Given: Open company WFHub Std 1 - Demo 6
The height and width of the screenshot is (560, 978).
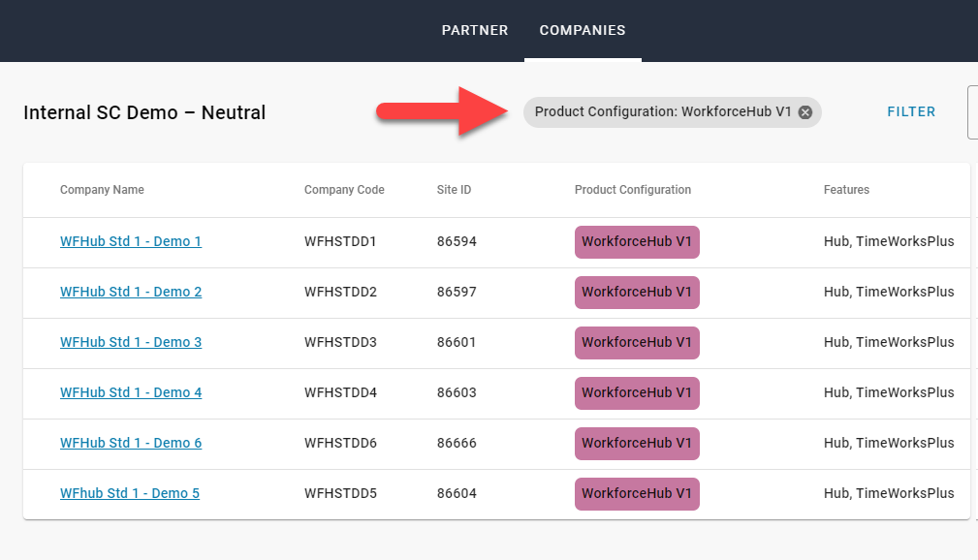Looking at the screenshot, I should pos(131,443).
